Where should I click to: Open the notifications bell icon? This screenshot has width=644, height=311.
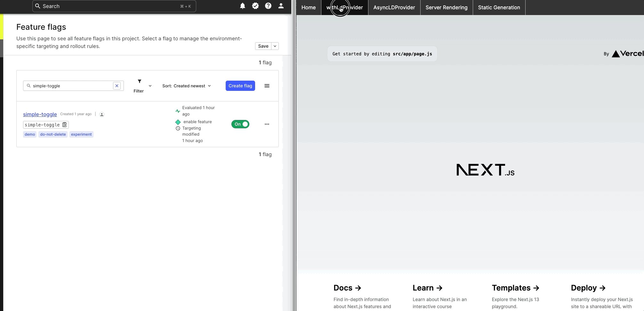[x=243, y=6]
